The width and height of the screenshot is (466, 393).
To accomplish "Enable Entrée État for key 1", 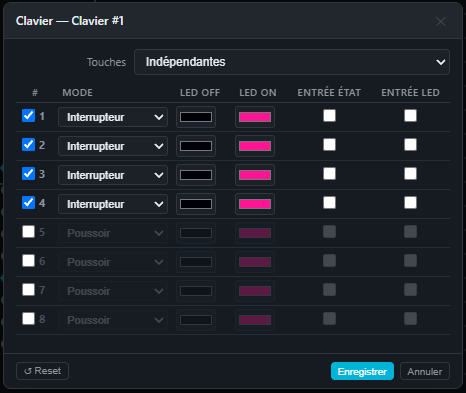I will click(x=329, y=116).
